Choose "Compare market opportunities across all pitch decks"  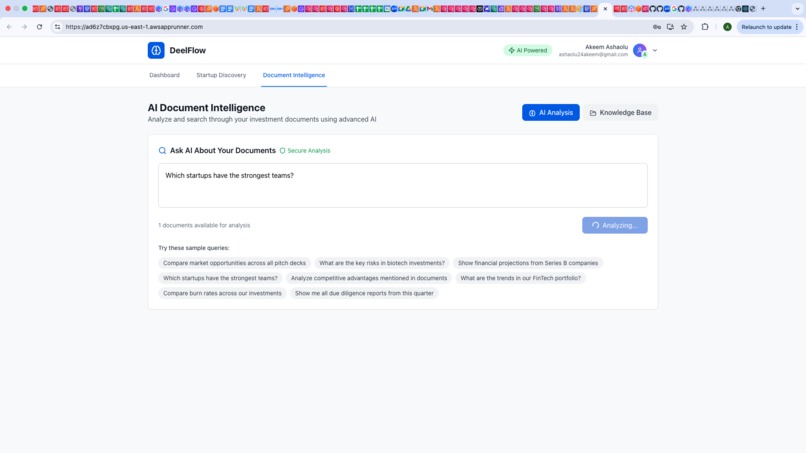234,263
